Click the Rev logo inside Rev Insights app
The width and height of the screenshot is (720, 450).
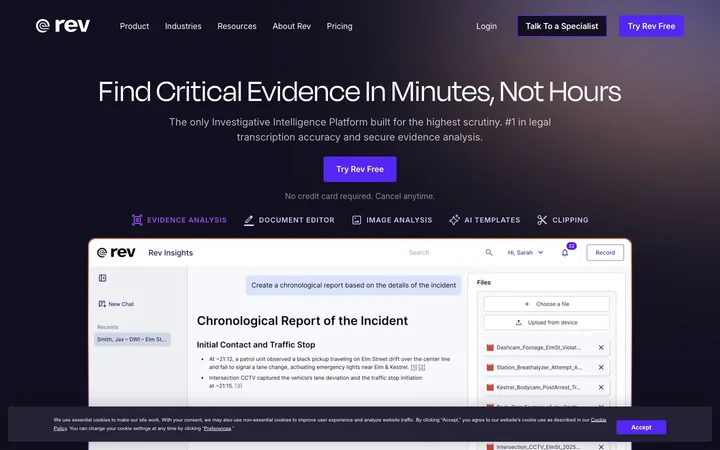coord(116,253)
